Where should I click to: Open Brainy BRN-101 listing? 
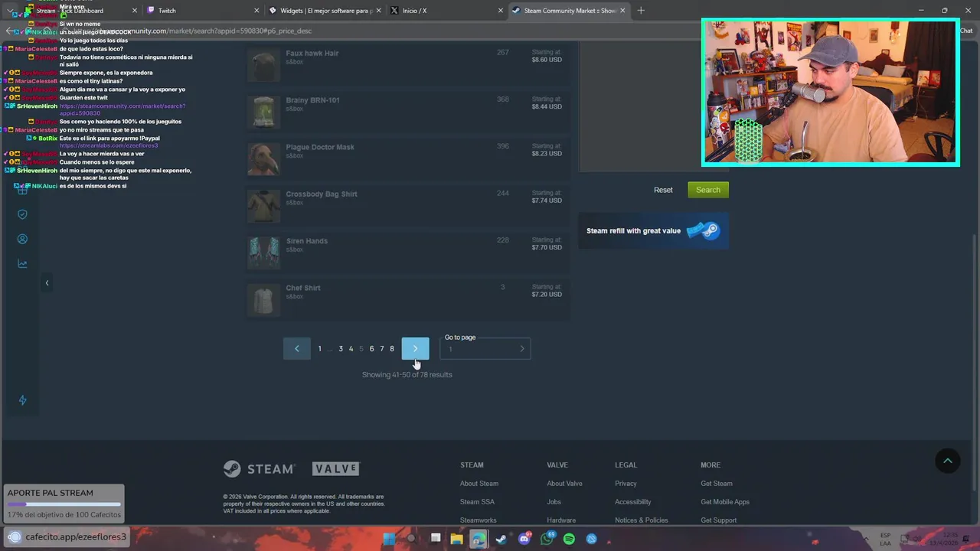pos(408,111)
